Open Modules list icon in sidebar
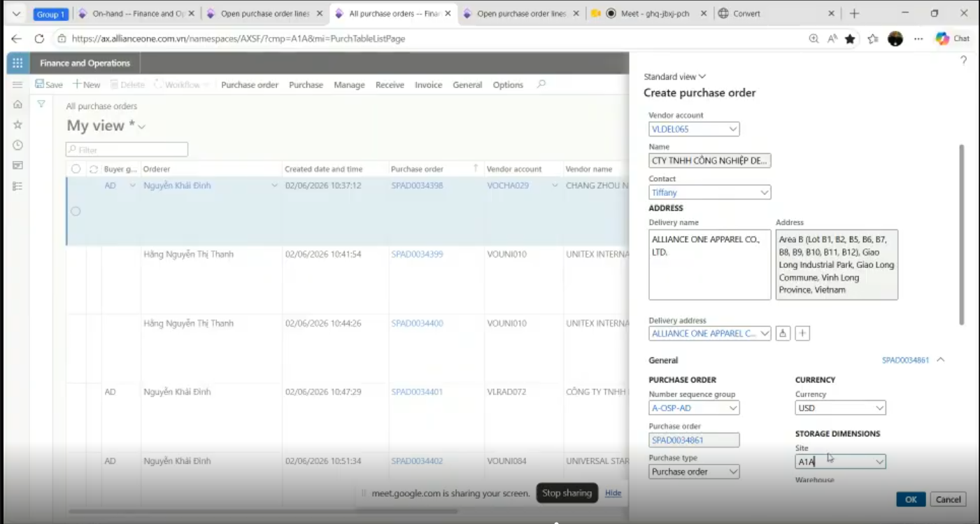980x524 pixels. (17, 185)
